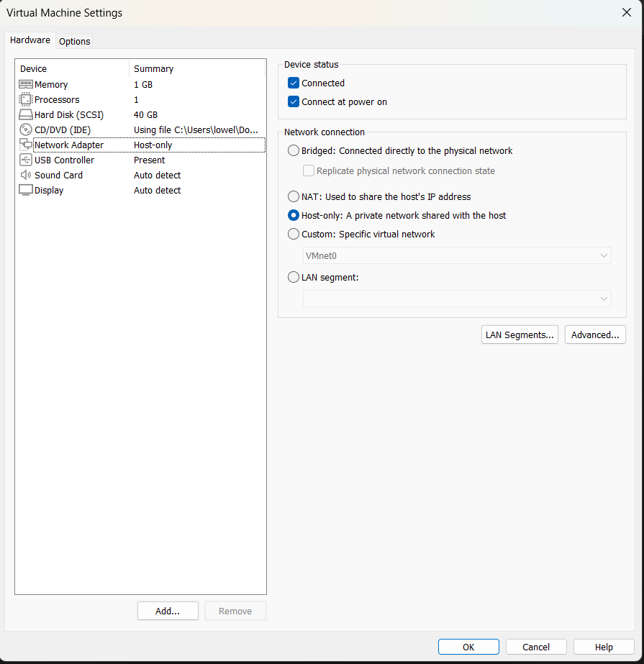Image resolution: width=644 pixels, height=664 pixels.
Task: Select the Hard Disk (SCSI) label
Action: 69,115
